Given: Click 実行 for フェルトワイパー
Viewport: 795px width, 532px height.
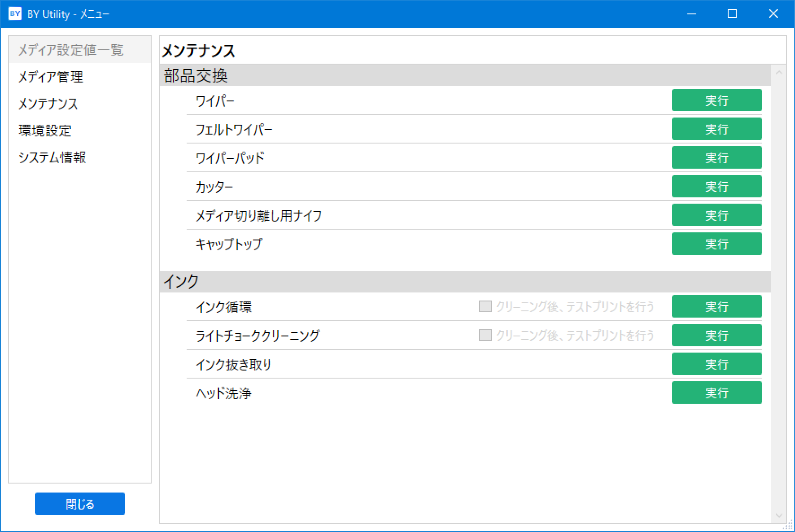Looking at the screenshot, I should click(x=716, y=129).
